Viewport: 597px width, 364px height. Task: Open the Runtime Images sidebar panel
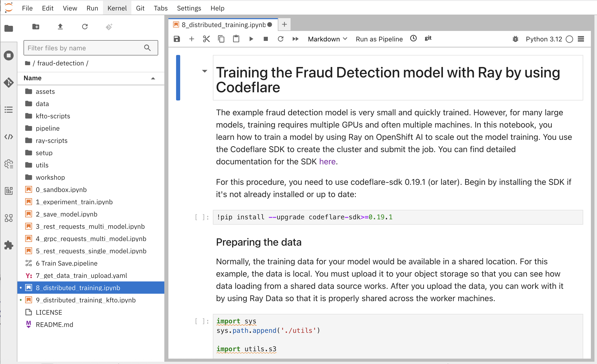click(x=9, y=191)
